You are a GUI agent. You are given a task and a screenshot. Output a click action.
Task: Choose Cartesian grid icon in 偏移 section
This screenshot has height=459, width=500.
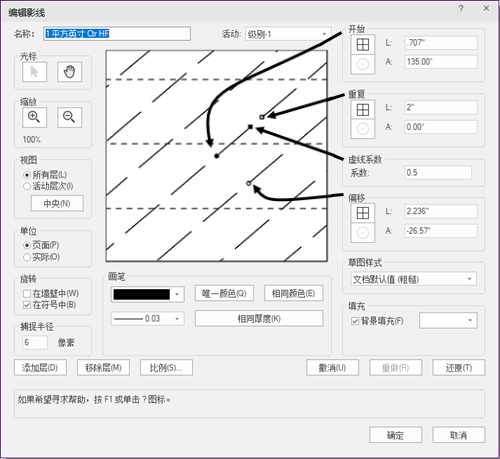click(363, 213)
